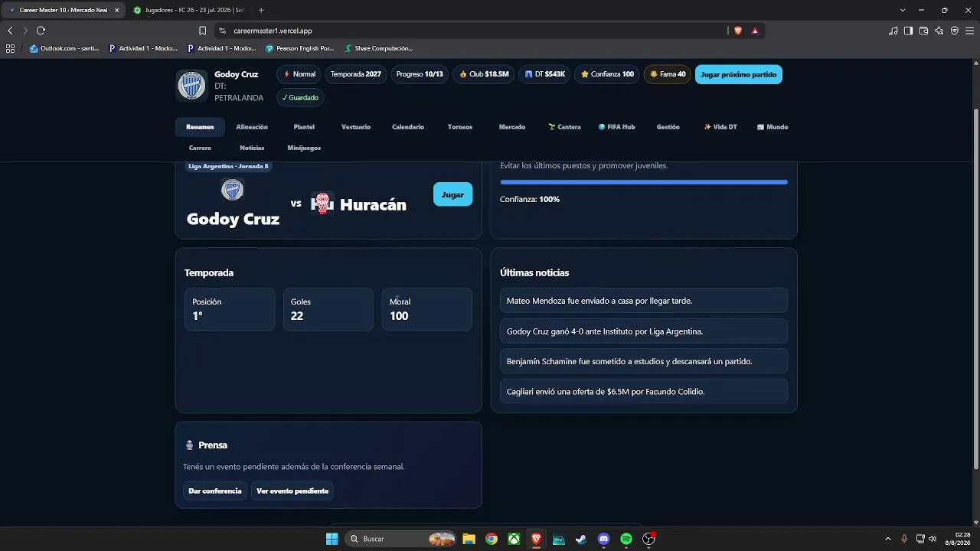
Task: Open the Resumen tab
Action: [200, 127]
